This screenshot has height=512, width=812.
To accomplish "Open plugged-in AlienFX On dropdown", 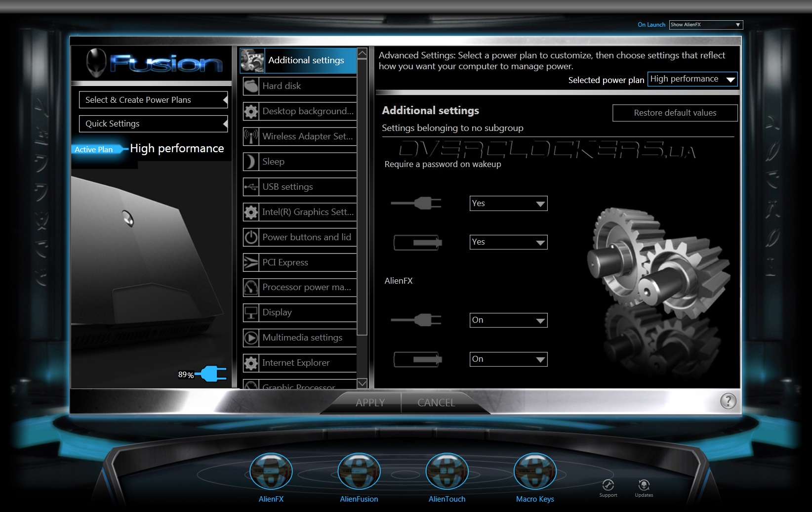I will pyautogui.click(x=508, y=320).
